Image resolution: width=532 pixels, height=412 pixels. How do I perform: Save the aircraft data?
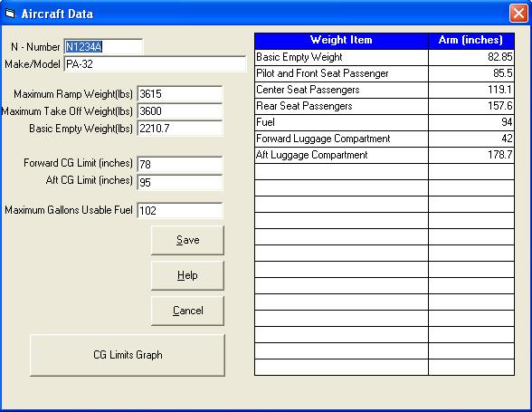(x=187, y=240)
